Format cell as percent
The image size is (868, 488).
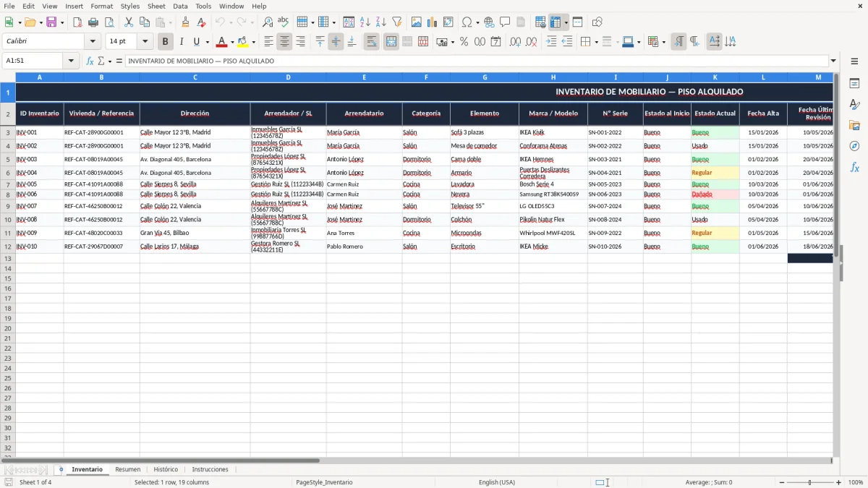pyautogui.click(x=464, y=42)
